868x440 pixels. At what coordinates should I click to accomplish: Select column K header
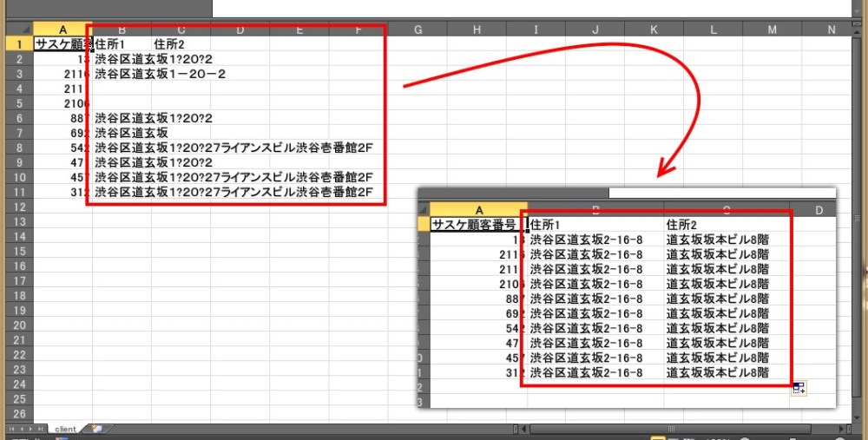point(654,30)
